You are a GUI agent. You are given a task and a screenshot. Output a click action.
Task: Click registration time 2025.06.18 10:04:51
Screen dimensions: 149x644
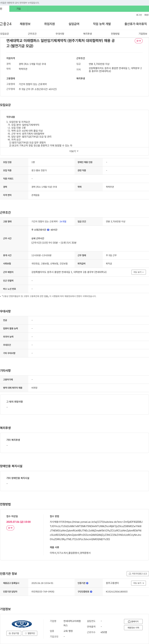pos(42,583)
